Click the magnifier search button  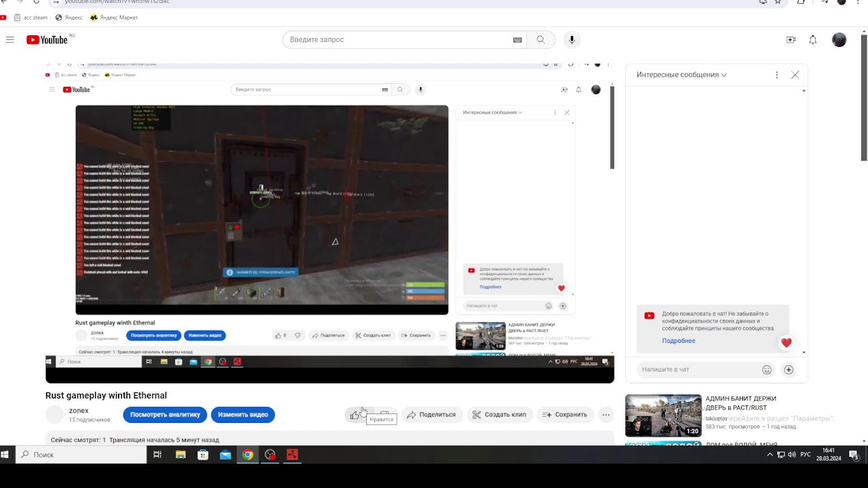pyautogui.click(x=540, y=40)
